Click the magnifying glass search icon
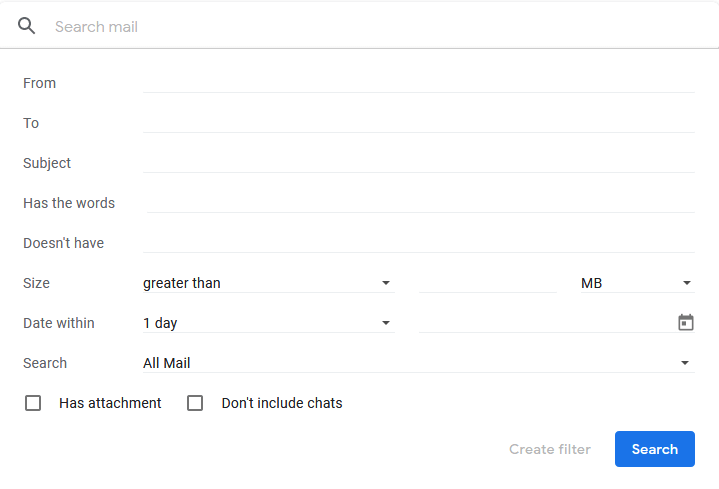 pos(27,26)
